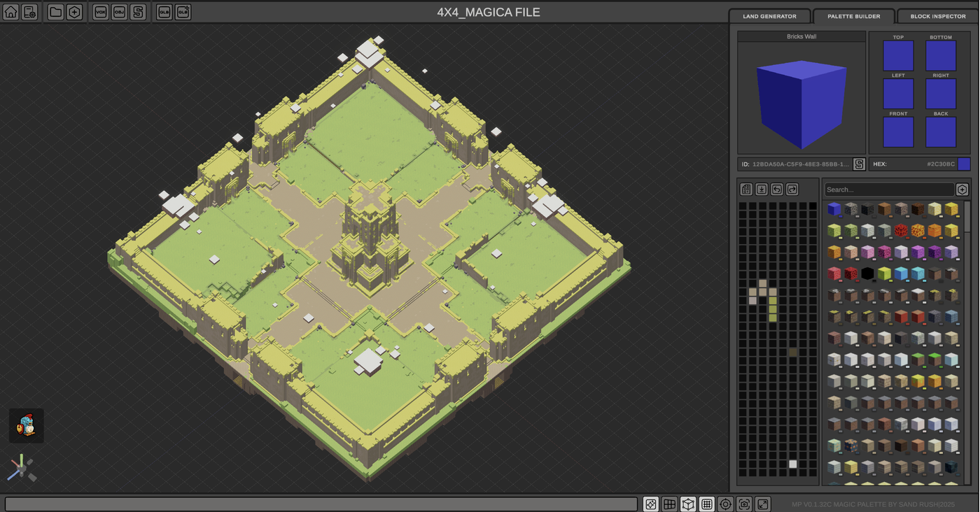Click the S icon in the top toolbar
The height and width of the screenshot is (512, 980).
coord(138,12)
